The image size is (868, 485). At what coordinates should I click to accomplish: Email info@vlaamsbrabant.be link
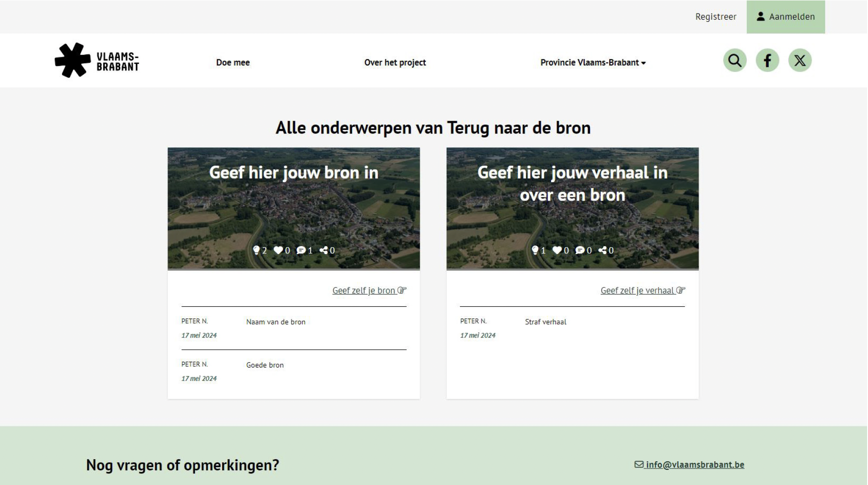(x=694, y=465)
